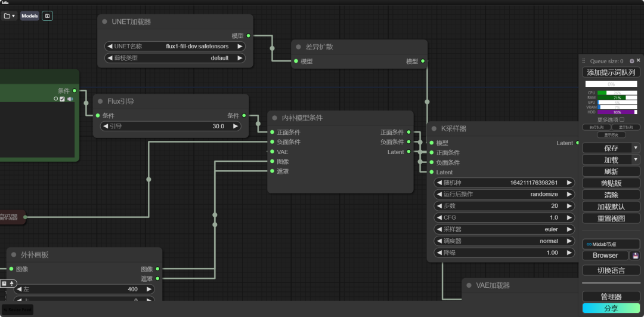Viewport: 644px width, 317px height.
Task: Open the Models manager button
Action: (x=30, y=16)
